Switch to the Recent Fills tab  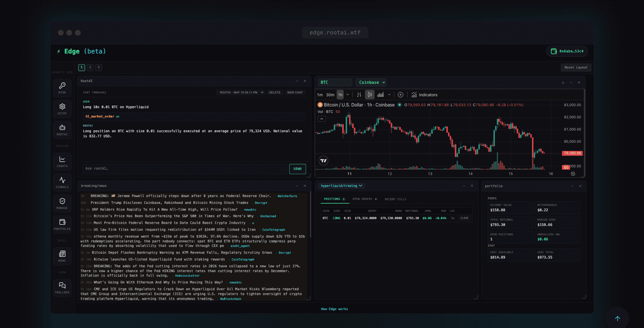(x=395, y=199)
